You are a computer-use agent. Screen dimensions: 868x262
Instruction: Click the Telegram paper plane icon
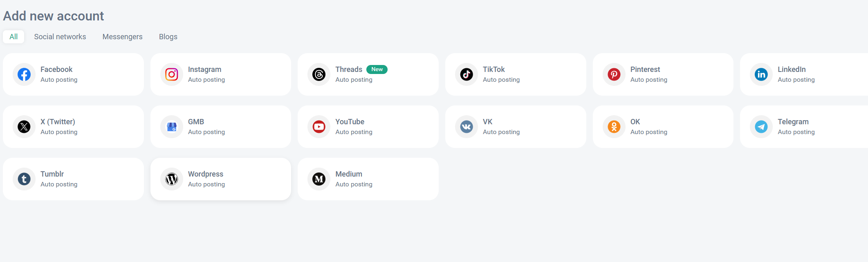pos(761,127)
